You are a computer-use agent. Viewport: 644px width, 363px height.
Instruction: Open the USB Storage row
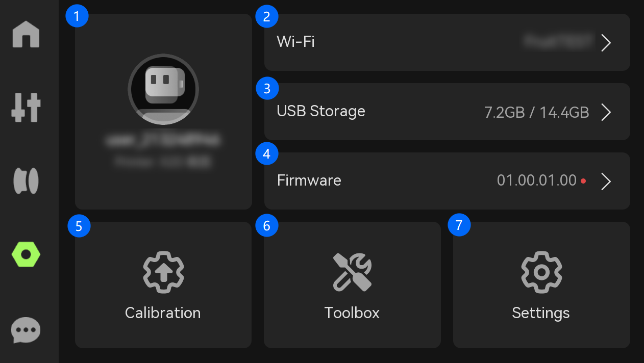click(447, 112)
